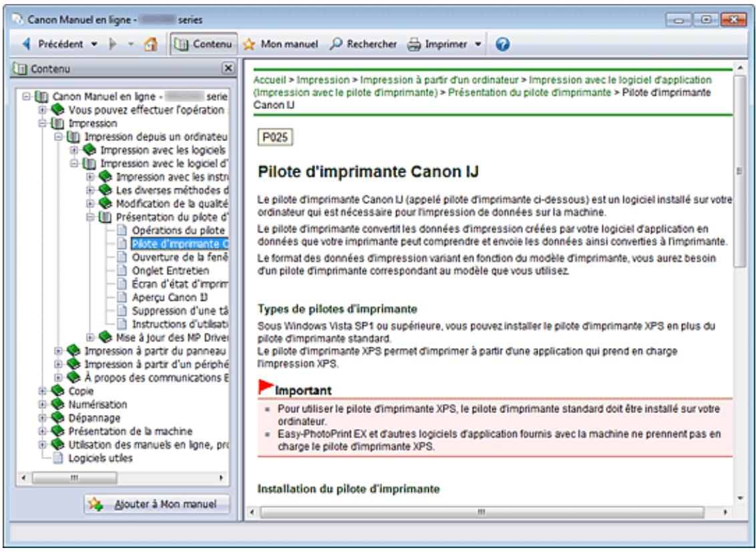Open the Précédent history dropdown arrow
756x552 pixels.
point(95,44)
